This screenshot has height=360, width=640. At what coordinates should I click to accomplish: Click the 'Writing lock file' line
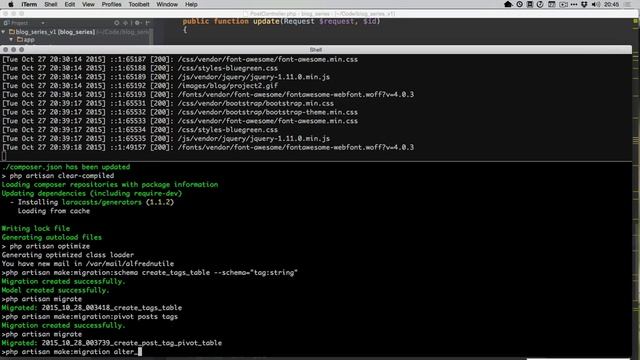(36, 228)
